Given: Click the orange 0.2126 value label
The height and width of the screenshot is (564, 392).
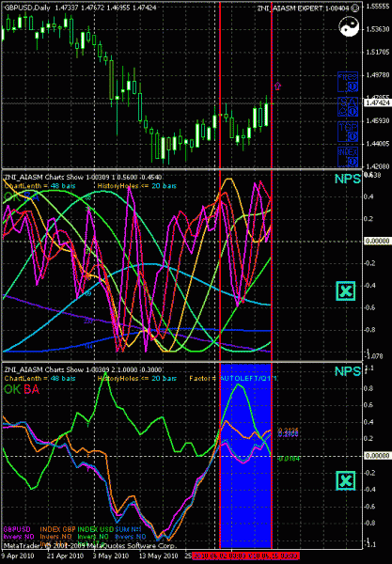Looking at the screenshot, I should click(289, 431).
